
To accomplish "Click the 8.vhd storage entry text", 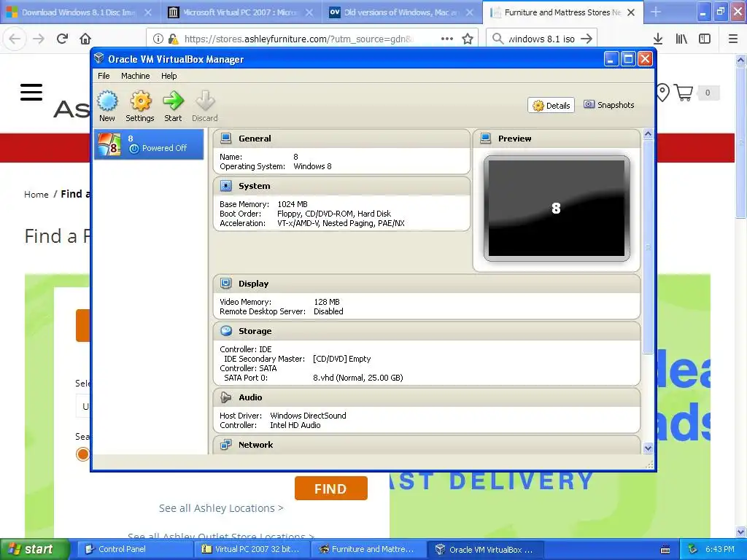I will click(357, 378).
